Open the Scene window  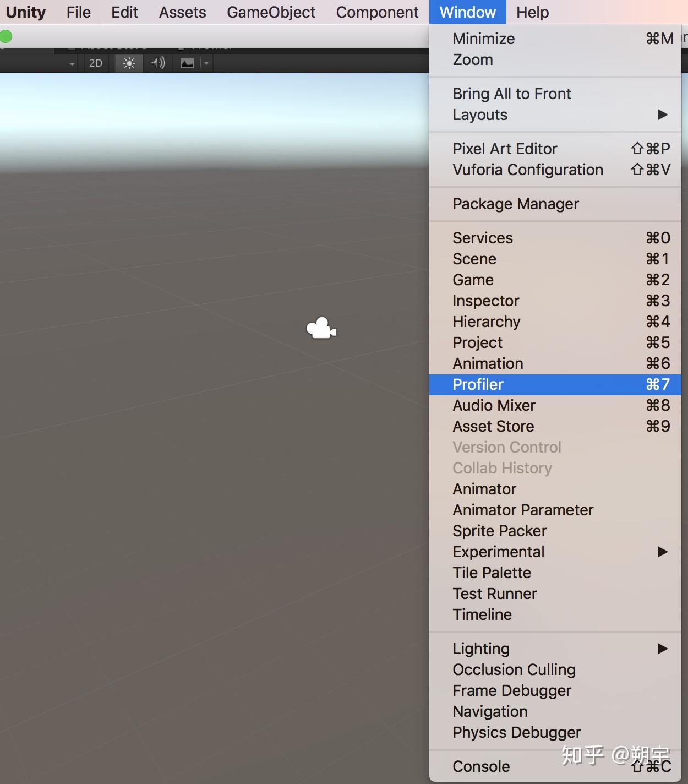[x=555, y=259]
